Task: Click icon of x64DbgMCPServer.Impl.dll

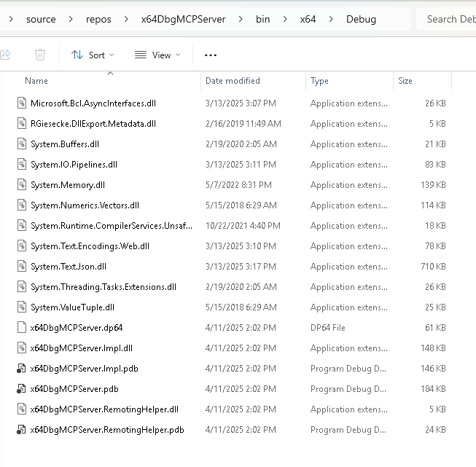Action: [x=22, y=348]
